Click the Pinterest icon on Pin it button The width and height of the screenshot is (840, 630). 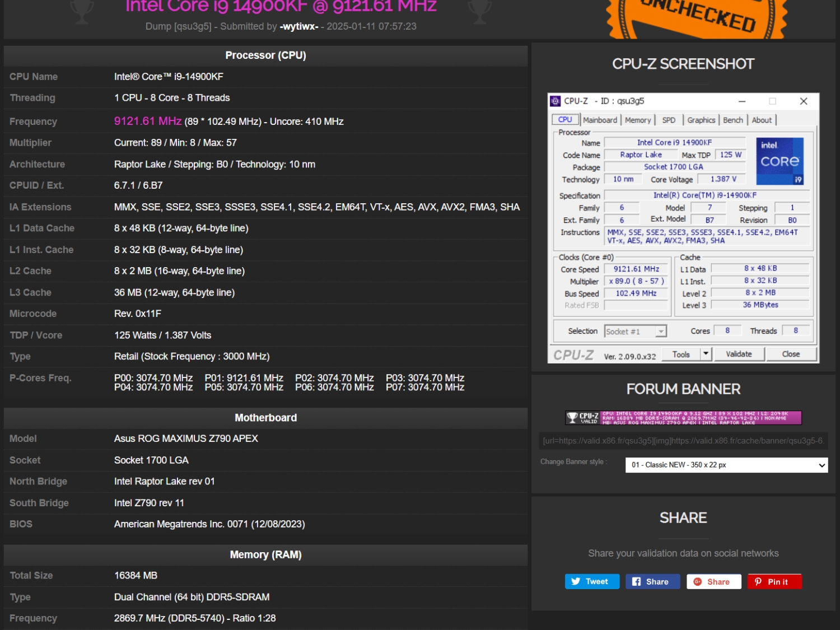759,581
